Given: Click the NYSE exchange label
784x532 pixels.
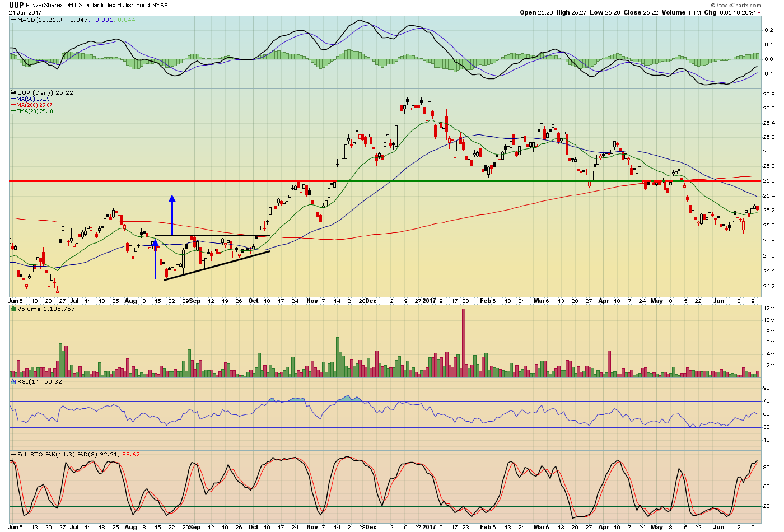Looking at the screenshot, I should (x=160, y=6).
